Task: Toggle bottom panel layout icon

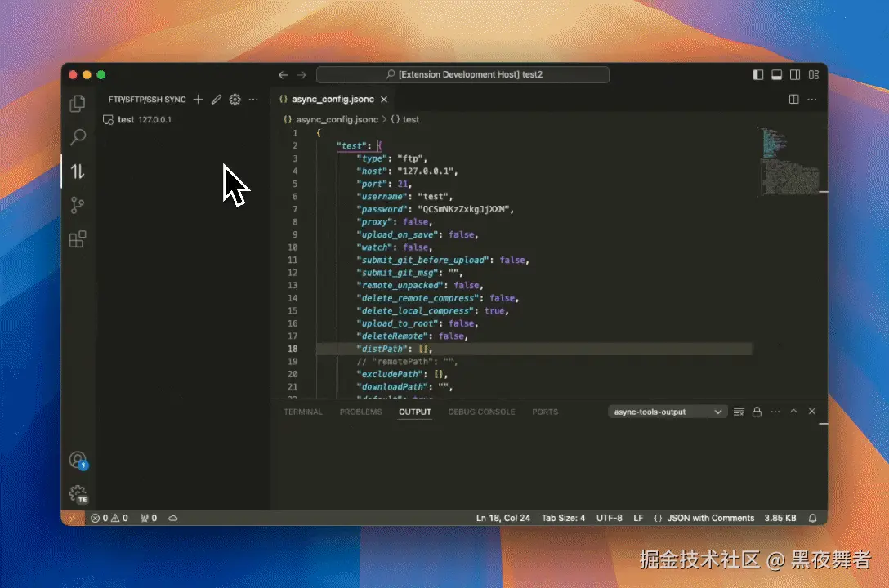Action: [x=777, y=75]
